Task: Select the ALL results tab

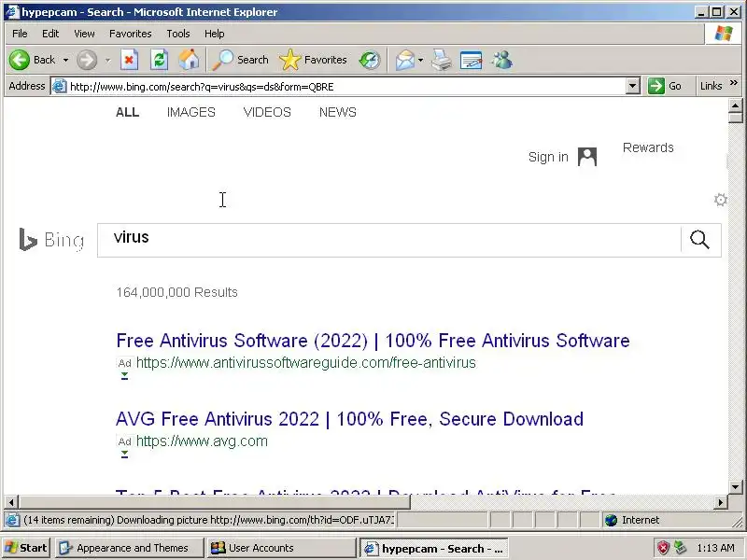Action: (127, 112)
